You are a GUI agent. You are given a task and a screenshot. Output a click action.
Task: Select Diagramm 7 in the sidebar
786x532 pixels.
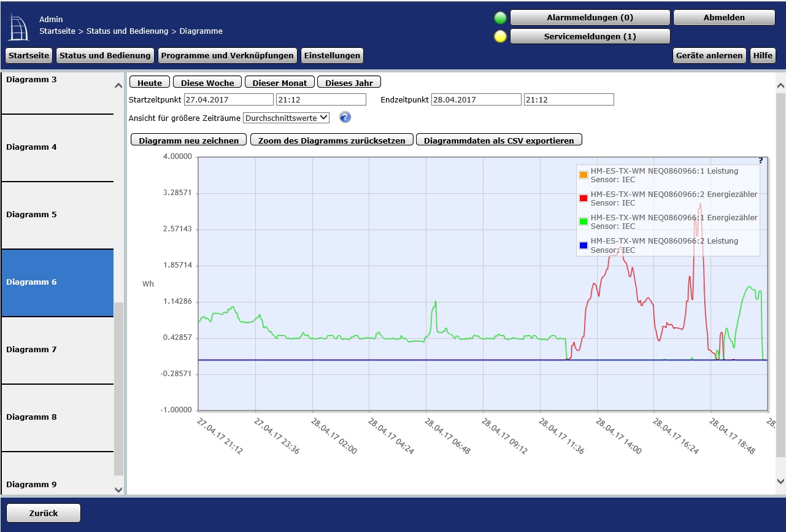[57, 350]
